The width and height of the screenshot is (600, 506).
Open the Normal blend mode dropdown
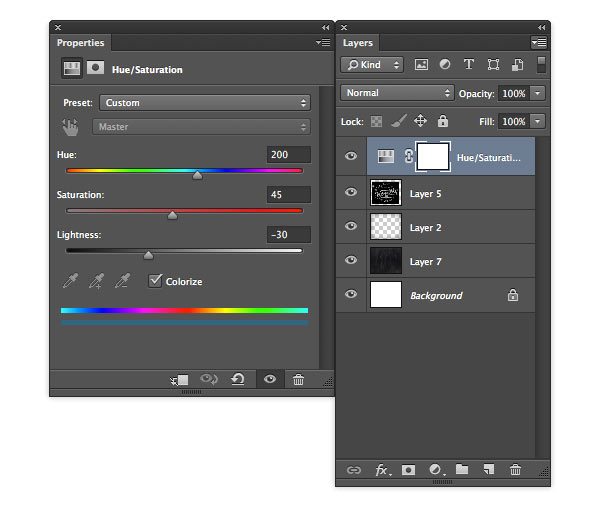click(x=397, y=93)
